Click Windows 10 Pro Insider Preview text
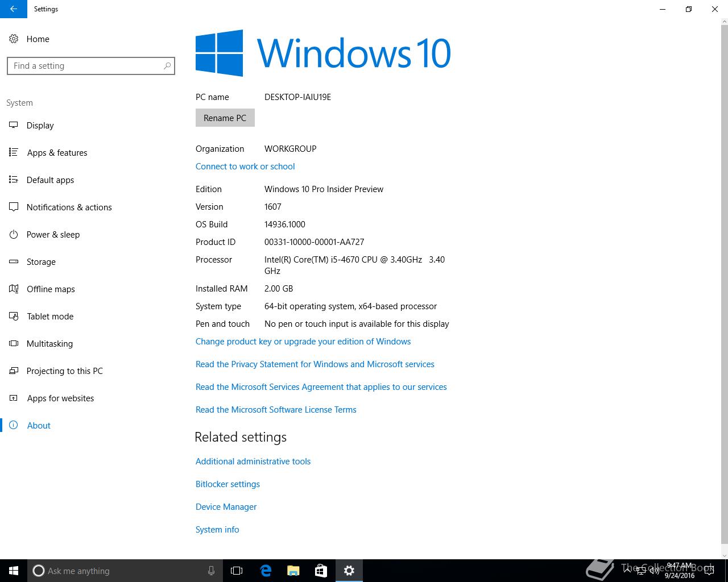The width and height of the screenshot is (728, 582). [x=324, y=189]
